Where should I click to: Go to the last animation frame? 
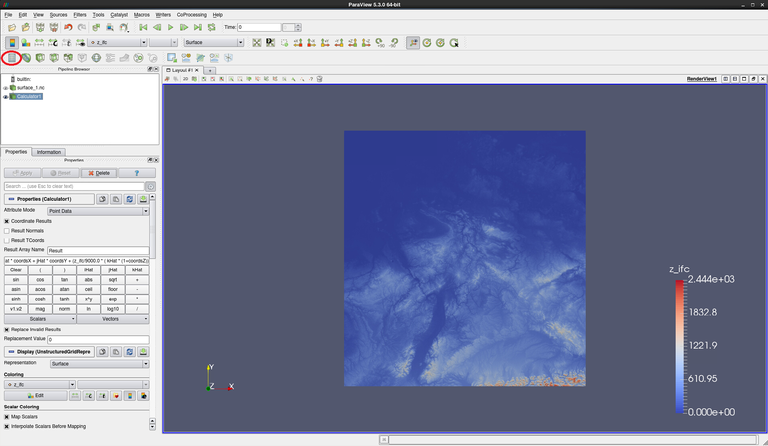pyautogui.click(x=198, y=27)
